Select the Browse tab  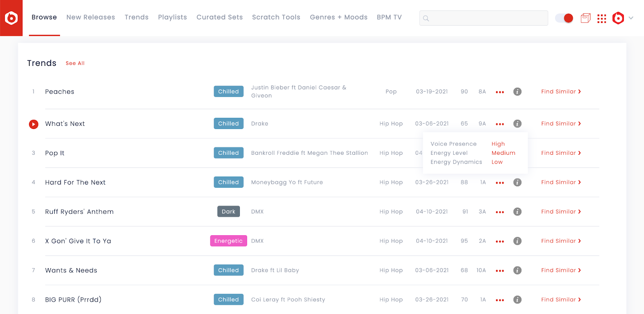44,17
